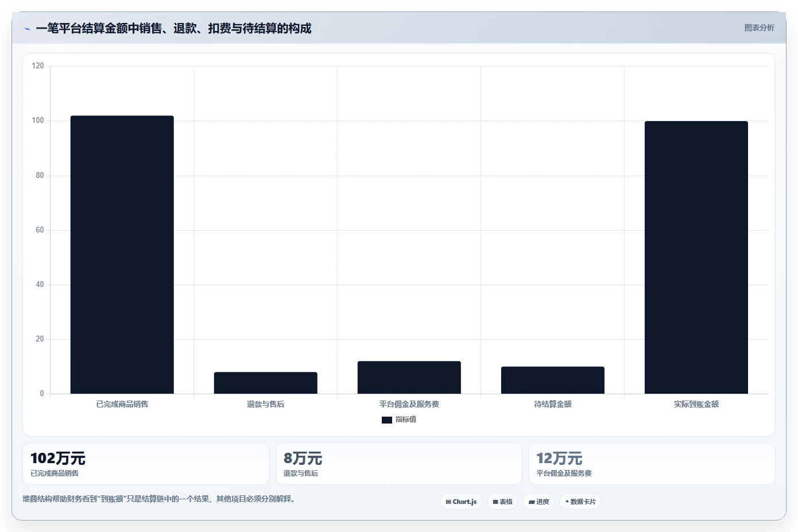Click the 平台佣金及服务费 bar in the chart
The height and width of the screenshot is (532, 798).
(409, 378)
